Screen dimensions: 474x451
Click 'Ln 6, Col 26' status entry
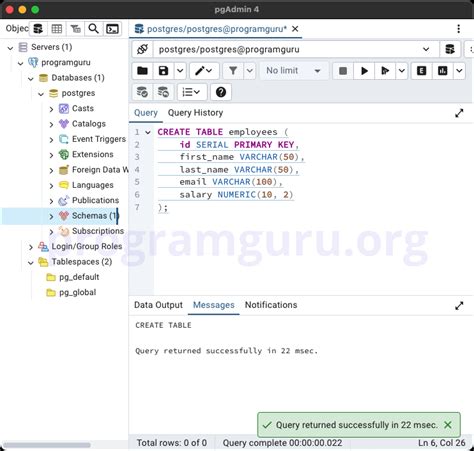(x=442, y=443)
